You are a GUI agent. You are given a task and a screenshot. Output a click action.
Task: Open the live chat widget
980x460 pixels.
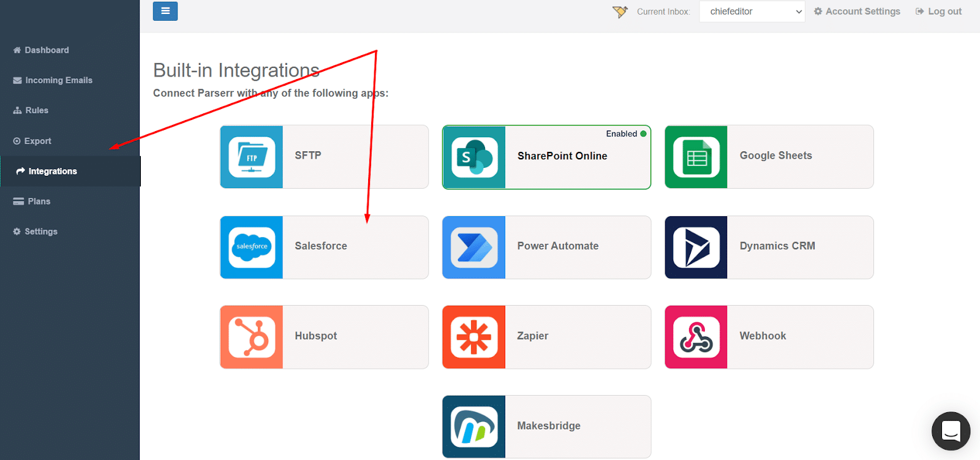951,431
